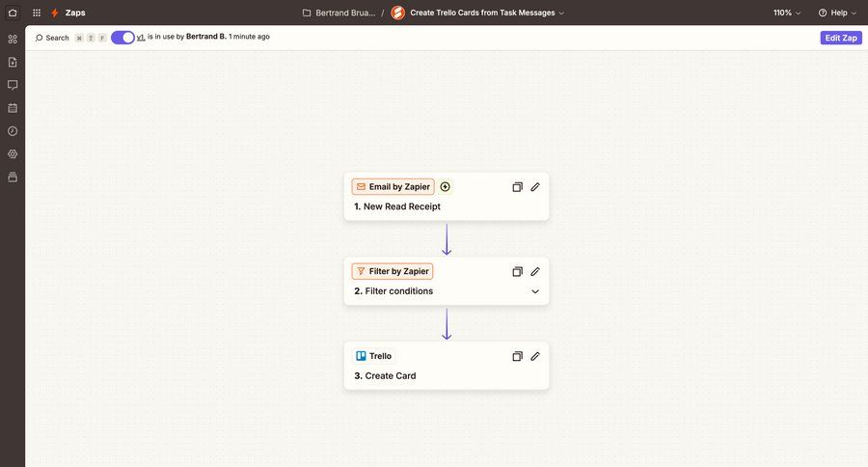Open the sidebar apps overview icon
The height and width of the screenshot is (467, 868).
tap(13, 39)
